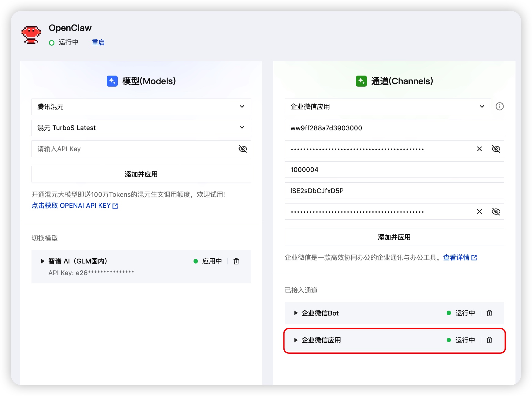Open the 企业微信应用 channel type dropdown

388,107
